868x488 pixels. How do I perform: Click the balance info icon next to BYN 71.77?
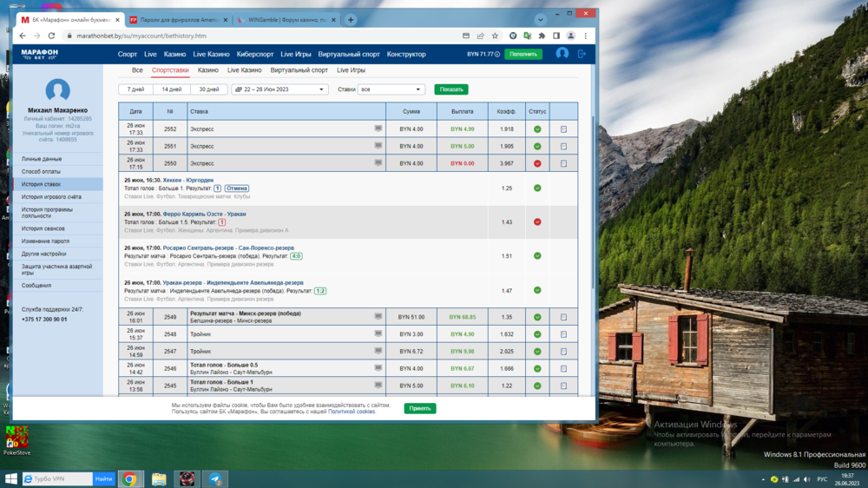497,54
